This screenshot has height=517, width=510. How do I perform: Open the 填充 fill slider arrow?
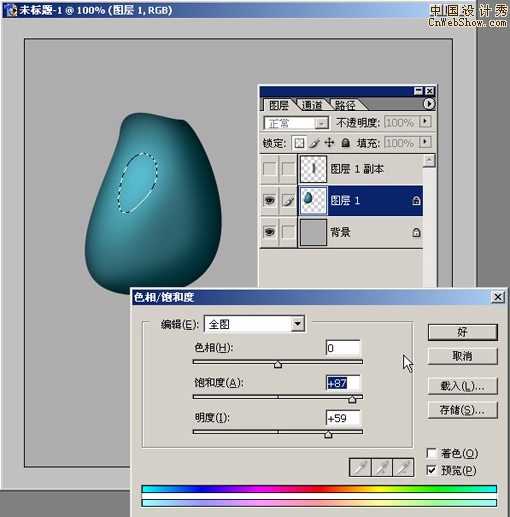point(425,142)
